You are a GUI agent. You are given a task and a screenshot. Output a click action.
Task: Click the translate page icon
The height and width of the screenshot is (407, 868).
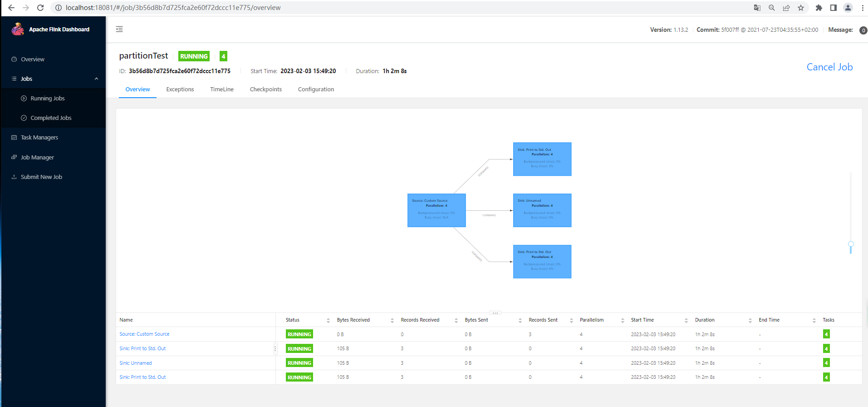[x=757, y=8]
